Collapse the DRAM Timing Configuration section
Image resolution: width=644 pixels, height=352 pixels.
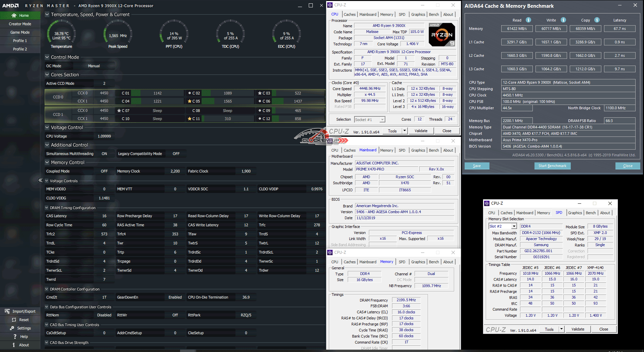pos(47,208)
